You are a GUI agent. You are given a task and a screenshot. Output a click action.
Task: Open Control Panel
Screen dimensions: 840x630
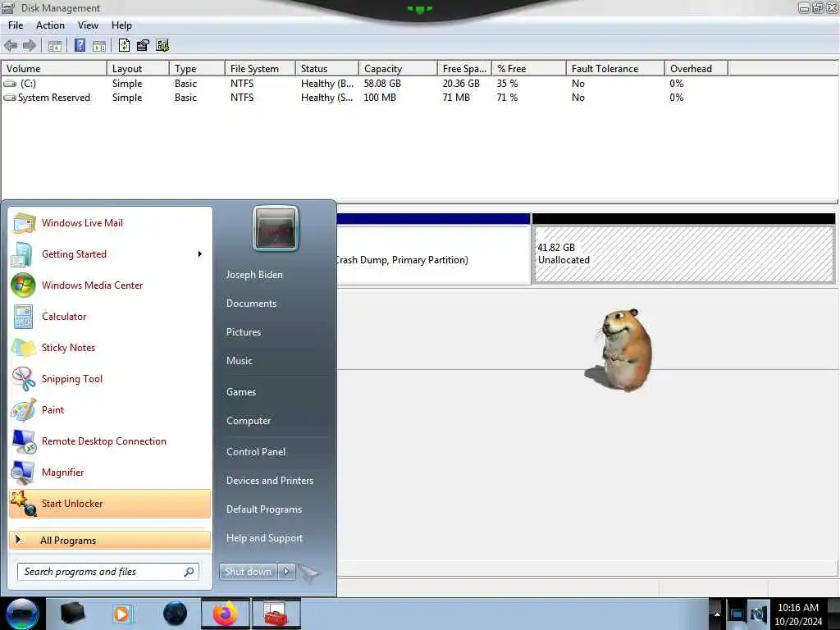point(256,452)
